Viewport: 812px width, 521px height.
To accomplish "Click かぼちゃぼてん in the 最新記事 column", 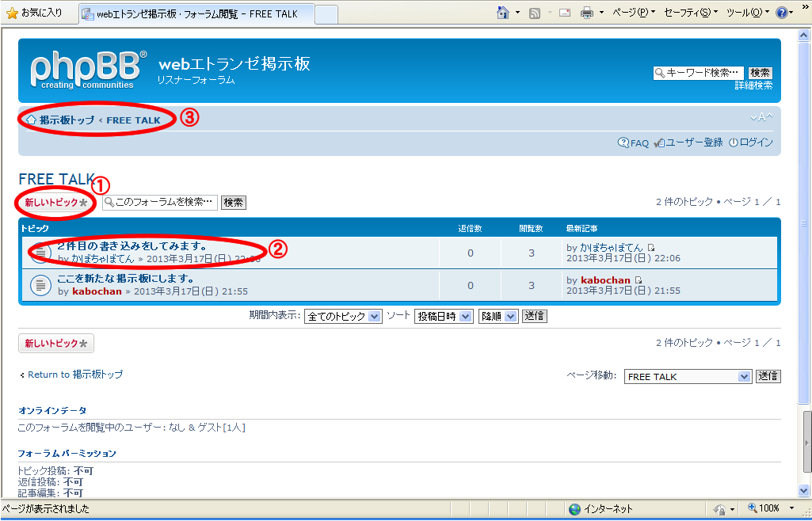I will [x=611, y=248].
